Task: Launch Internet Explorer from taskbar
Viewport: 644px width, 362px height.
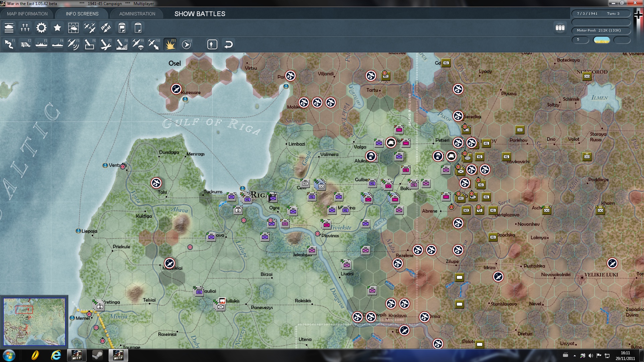Action: (x=56, y=355)
